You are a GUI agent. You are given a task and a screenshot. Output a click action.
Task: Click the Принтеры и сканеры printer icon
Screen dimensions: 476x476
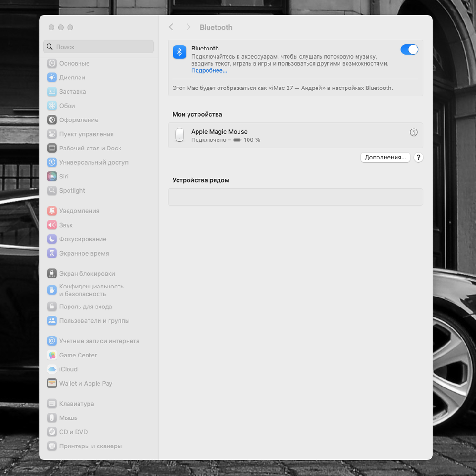point(52,446)
